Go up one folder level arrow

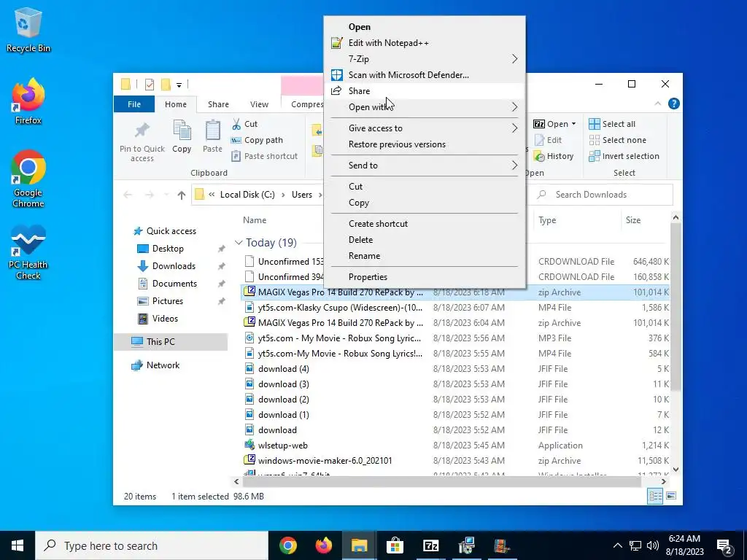pyautogui.click(x=181, y=195)
